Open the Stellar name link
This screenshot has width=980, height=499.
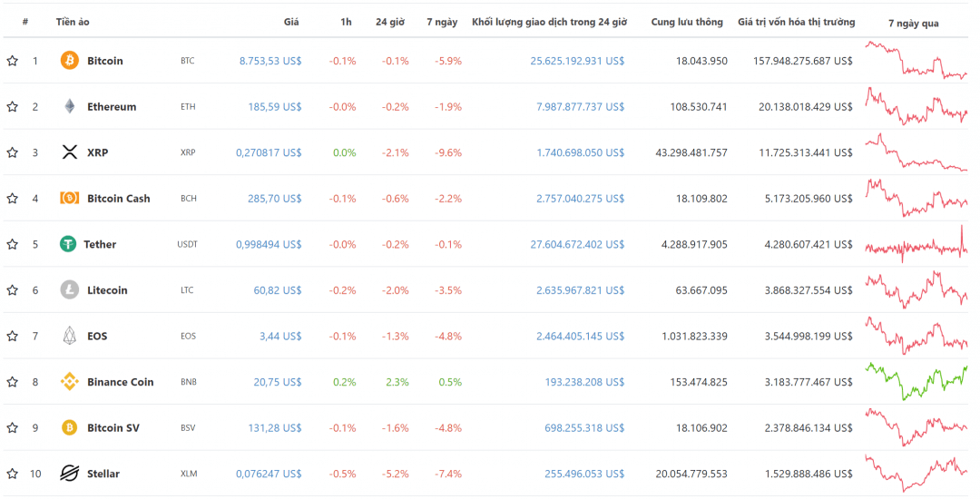click(x=103, y=474)
